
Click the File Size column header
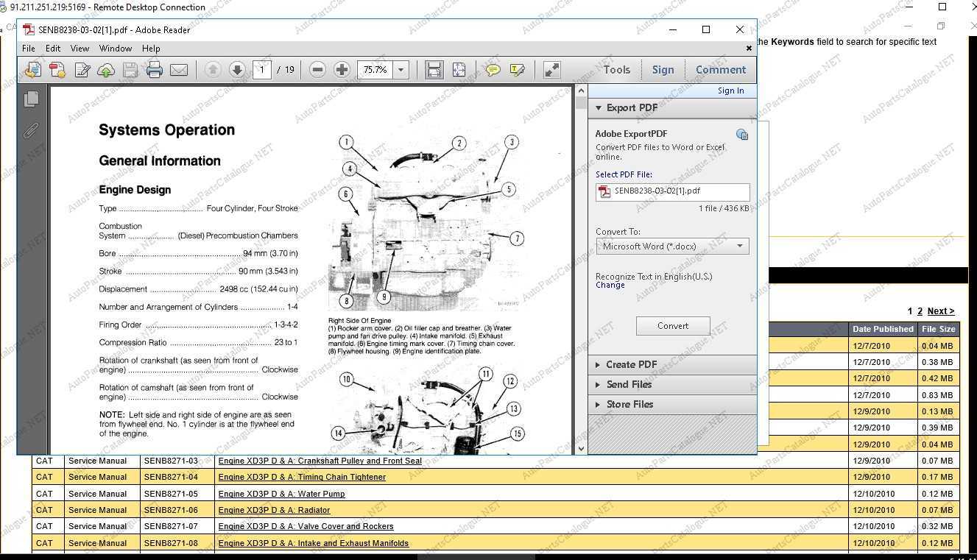click(x=939, y=329)
